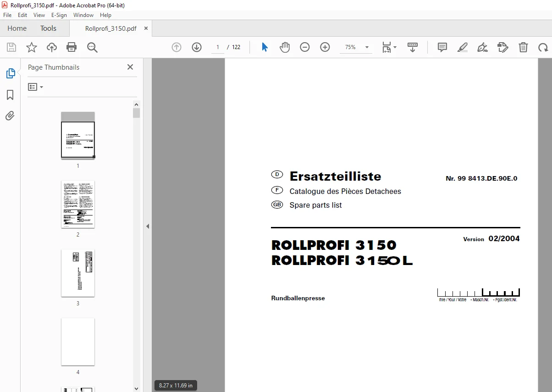Click the 'Version 02/2004' text

pyautogui.click(x=491, y=238)
